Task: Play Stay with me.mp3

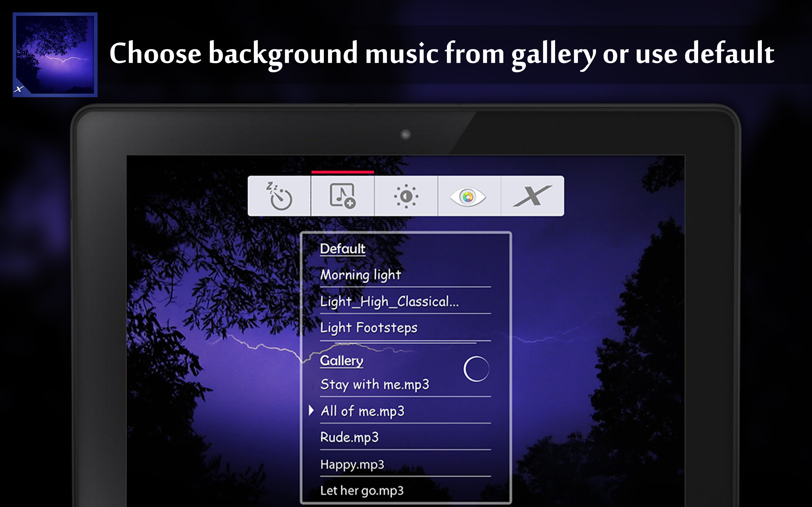Action: point(375,384)
